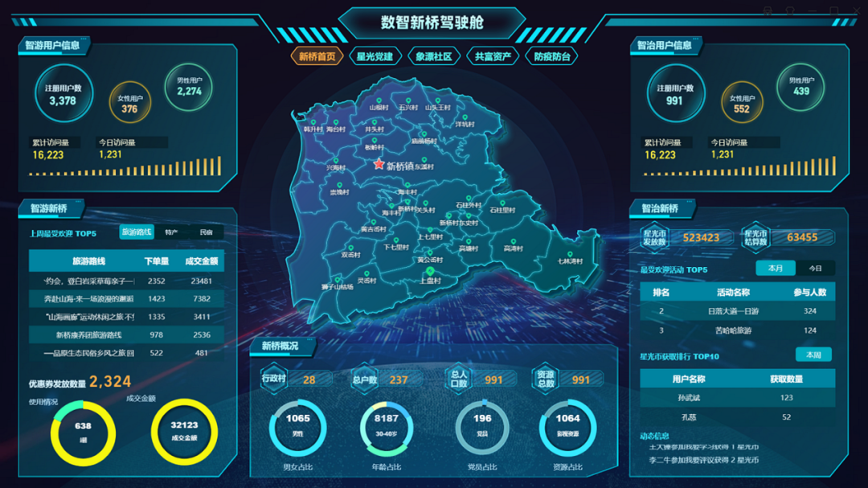Toggle 最受欢迎活动 list to 今日
The height and width of the screenshot is (488, 868).
point(815,269)
